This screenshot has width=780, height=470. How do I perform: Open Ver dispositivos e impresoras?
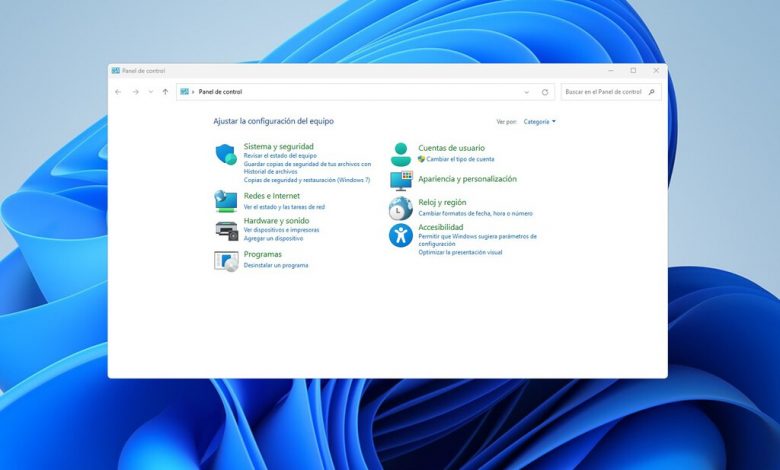(x=282, y=230)
